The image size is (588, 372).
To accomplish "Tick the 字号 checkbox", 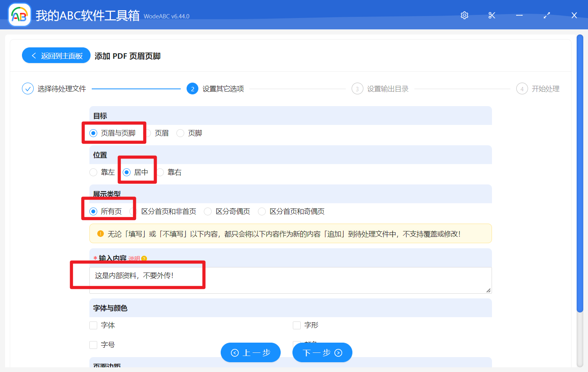I will (x=93, y=345).
